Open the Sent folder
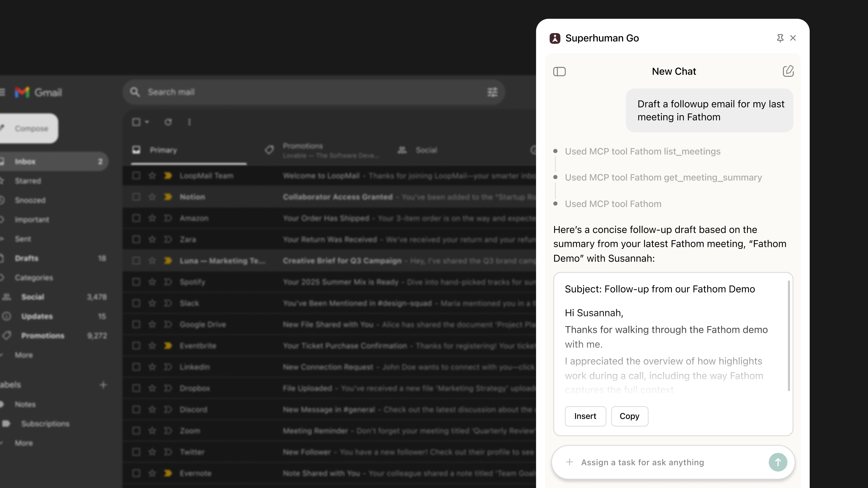The image size is (868, 488). click(23, 239)
